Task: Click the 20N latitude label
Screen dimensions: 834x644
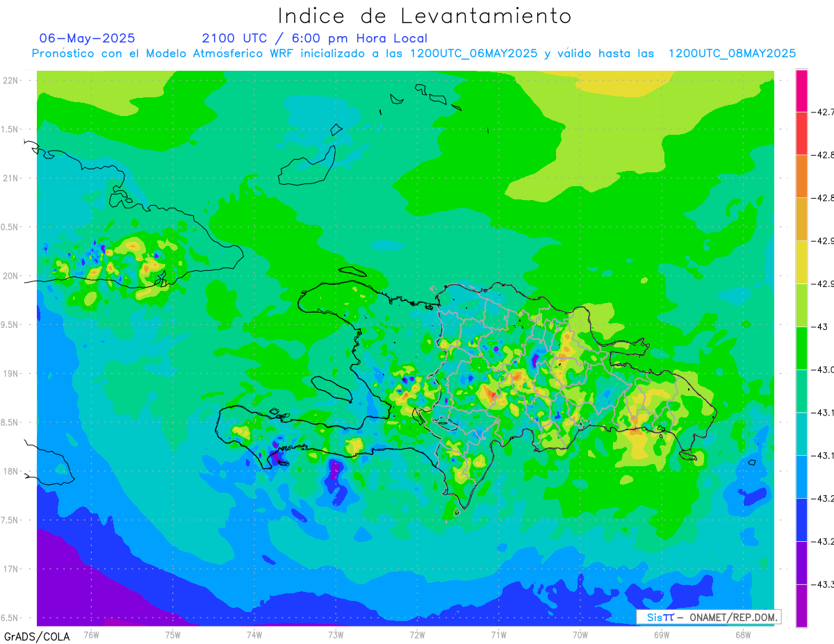Action: tap(11, 276)
